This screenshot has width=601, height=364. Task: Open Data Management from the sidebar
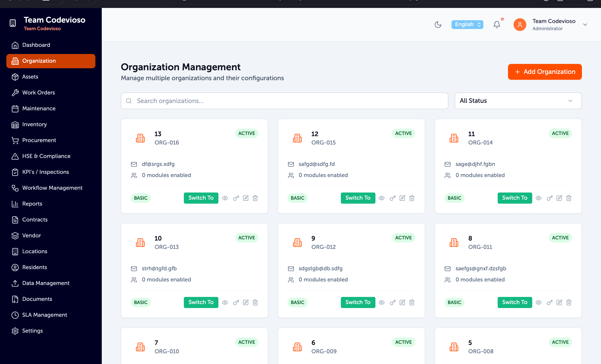point(51,283)
